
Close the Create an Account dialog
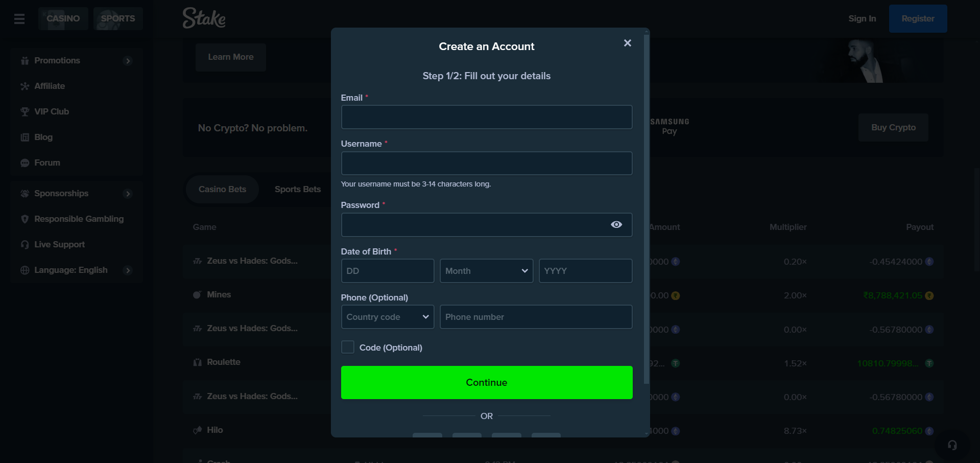[627, 43]
